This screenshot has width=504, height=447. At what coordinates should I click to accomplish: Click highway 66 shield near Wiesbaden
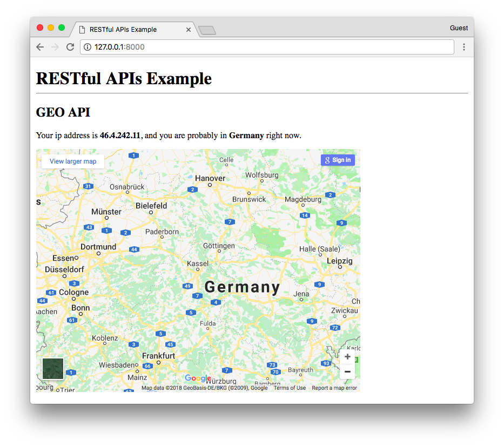[x=147, y=366]
